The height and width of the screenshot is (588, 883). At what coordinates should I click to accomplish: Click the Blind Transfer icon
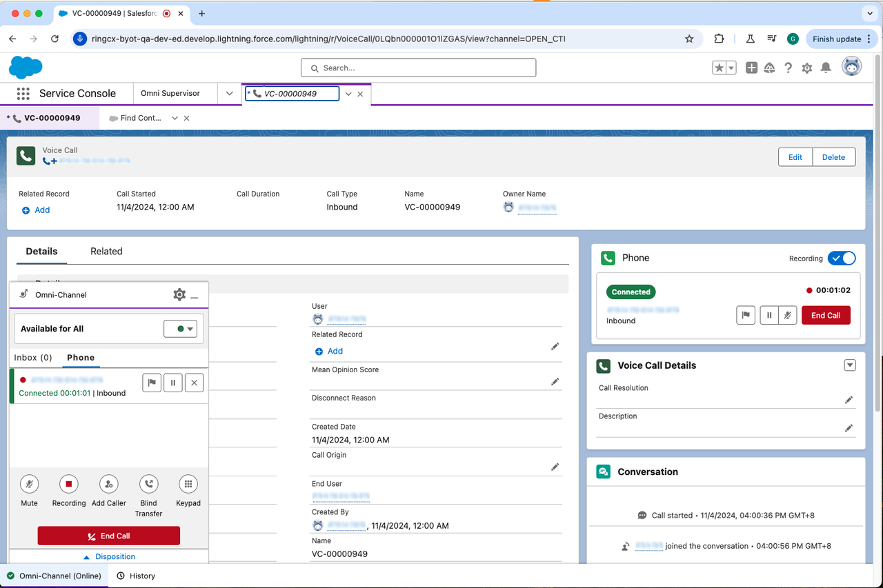148,484
